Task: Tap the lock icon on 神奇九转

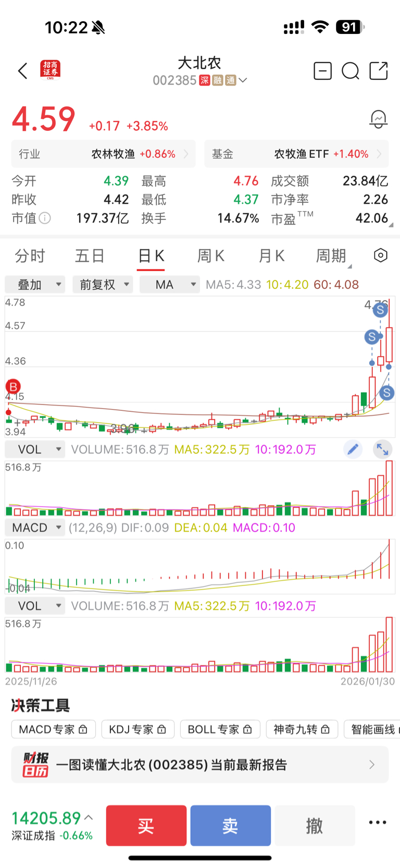Action: [x=326, y=729]
